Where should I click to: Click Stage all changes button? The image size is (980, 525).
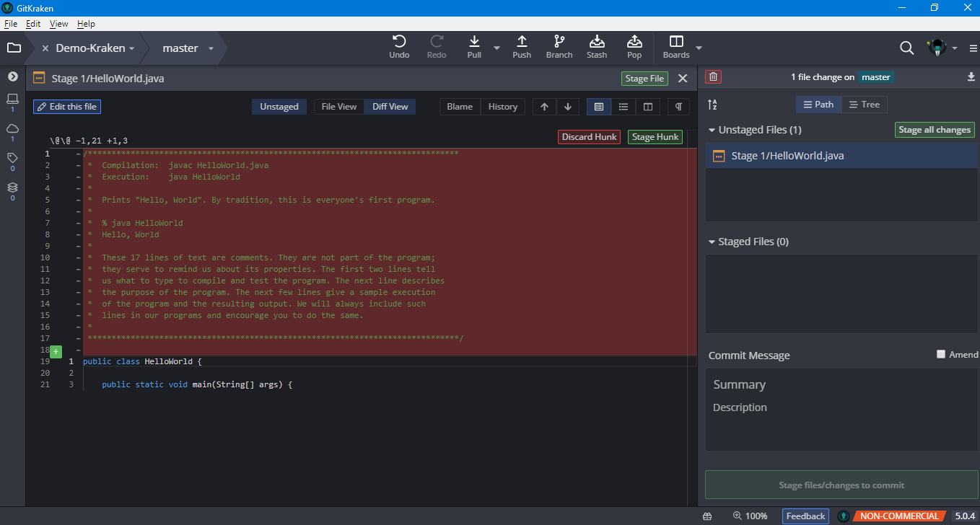935,130
